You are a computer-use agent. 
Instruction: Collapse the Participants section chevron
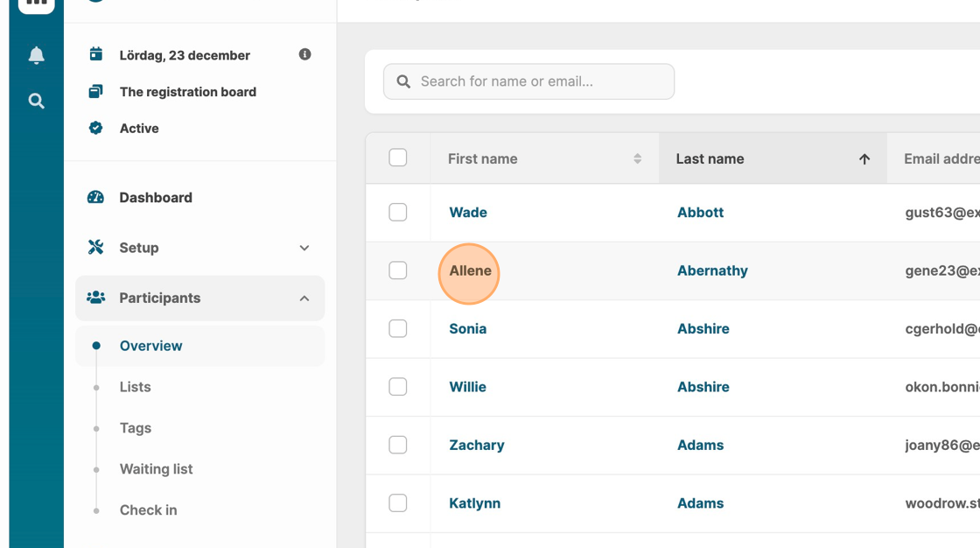304,299
